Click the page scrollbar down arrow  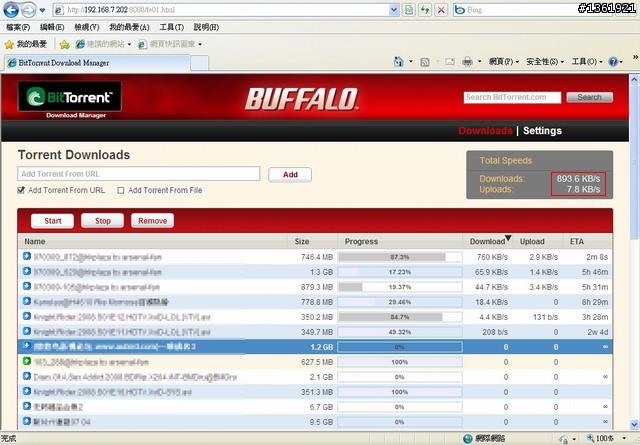coord(635,425)
